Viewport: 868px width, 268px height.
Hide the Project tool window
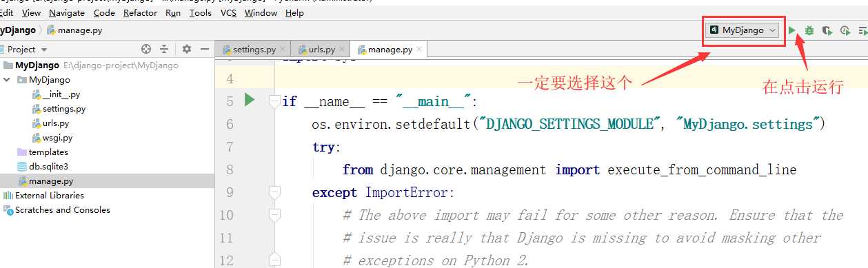point(204,49)
